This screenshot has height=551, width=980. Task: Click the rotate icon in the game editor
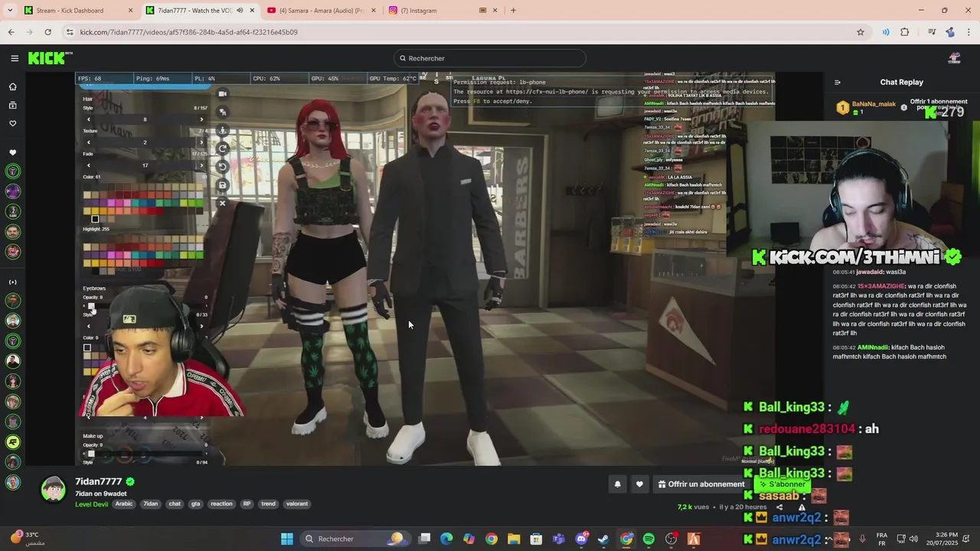tap(223, 148)
